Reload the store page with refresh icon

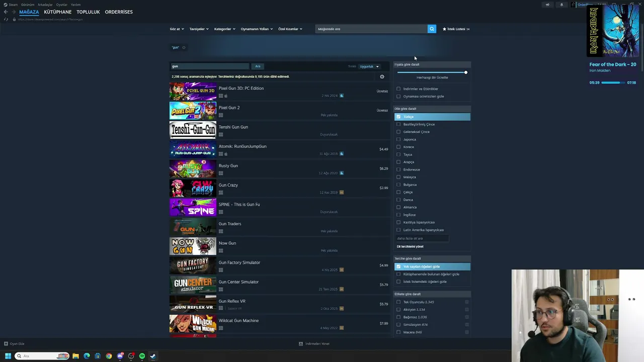click(x=6, y=19)
